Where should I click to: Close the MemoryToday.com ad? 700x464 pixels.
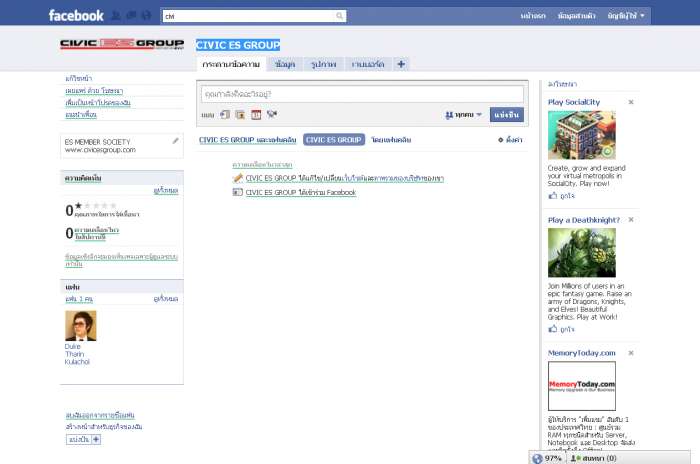[631, 353]
